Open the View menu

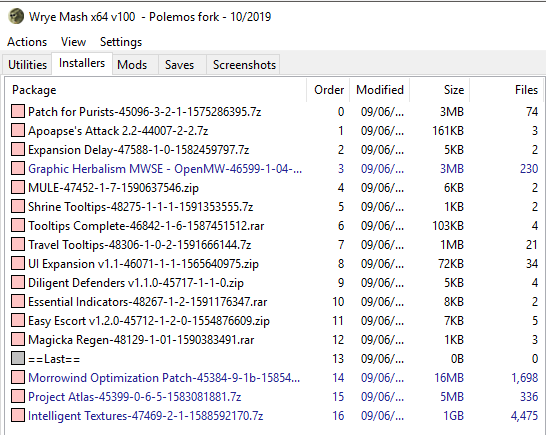click(x=73, y=42)
